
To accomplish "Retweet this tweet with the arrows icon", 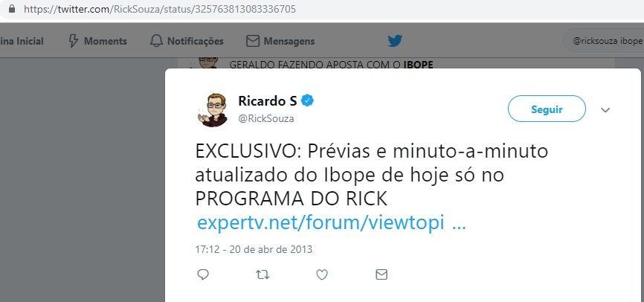I will coord(263,274).
